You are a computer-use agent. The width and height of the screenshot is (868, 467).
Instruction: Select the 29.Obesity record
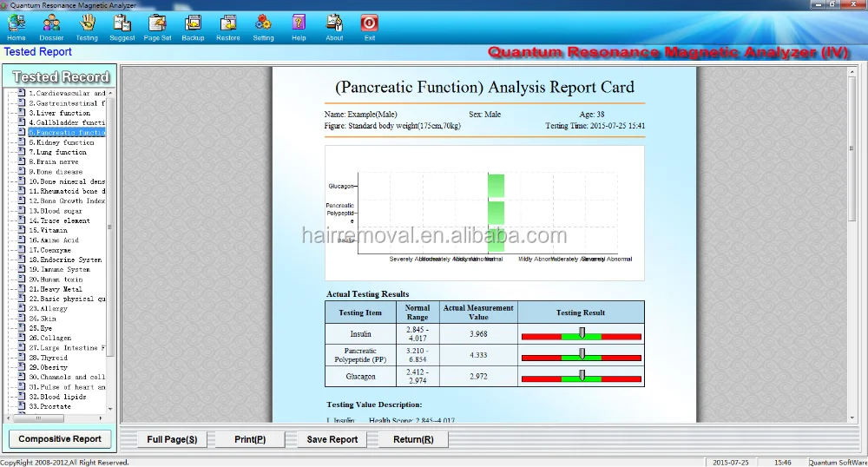[48, 367]
